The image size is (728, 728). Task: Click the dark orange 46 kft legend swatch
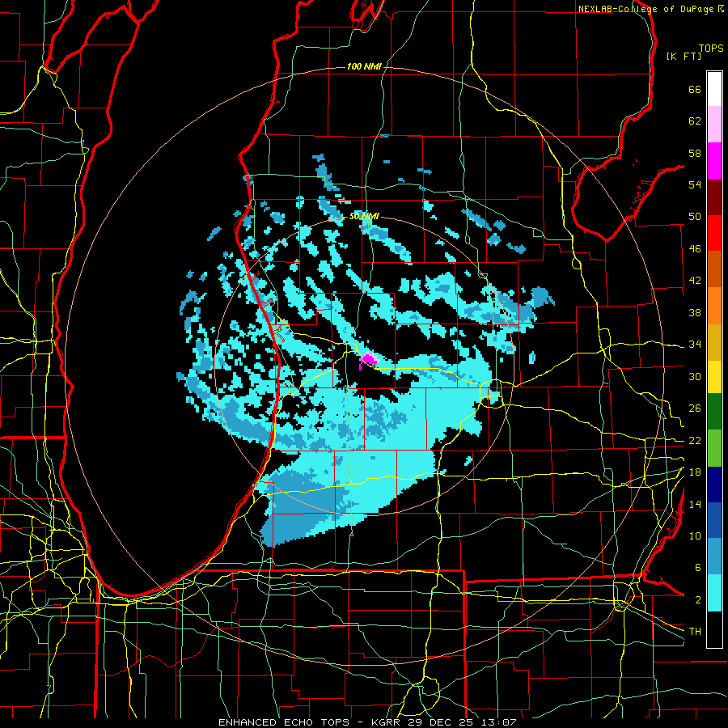(x=714, y=269)
